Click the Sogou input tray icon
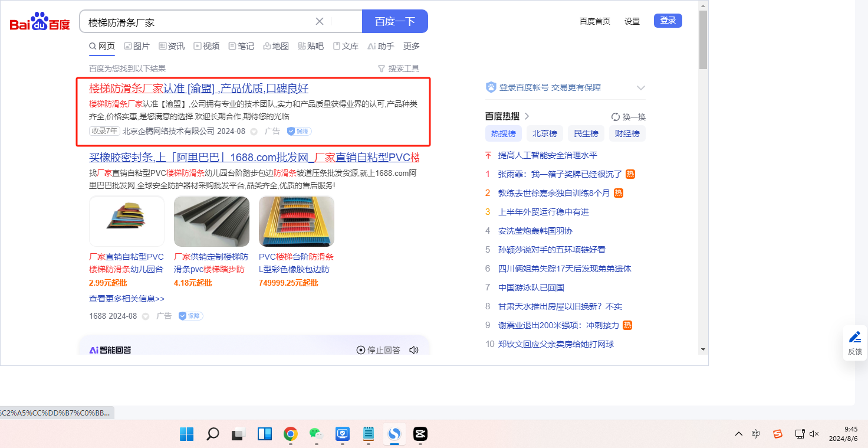 click(778, 434)
